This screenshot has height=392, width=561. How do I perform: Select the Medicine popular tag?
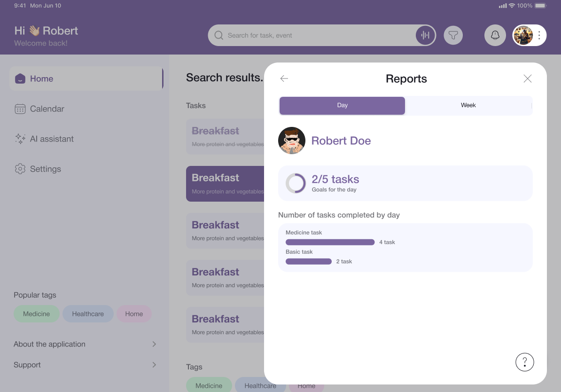[x=37, y=314]
